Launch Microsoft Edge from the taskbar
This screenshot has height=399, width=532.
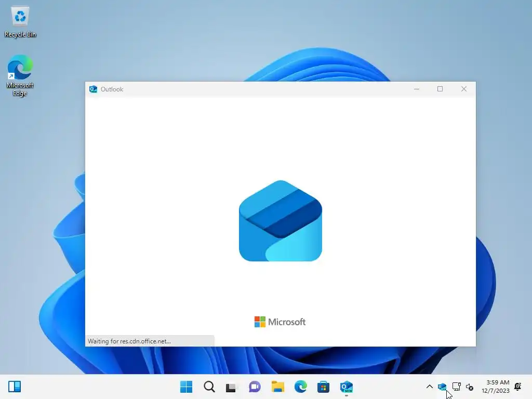[x=301, y=387]
